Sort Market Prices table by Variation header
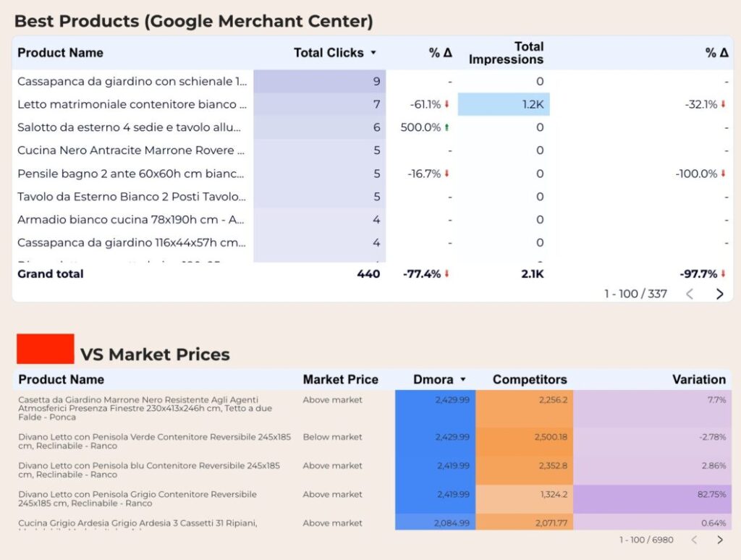This screenshot has width=741, height=560. [x=698, y=379]
